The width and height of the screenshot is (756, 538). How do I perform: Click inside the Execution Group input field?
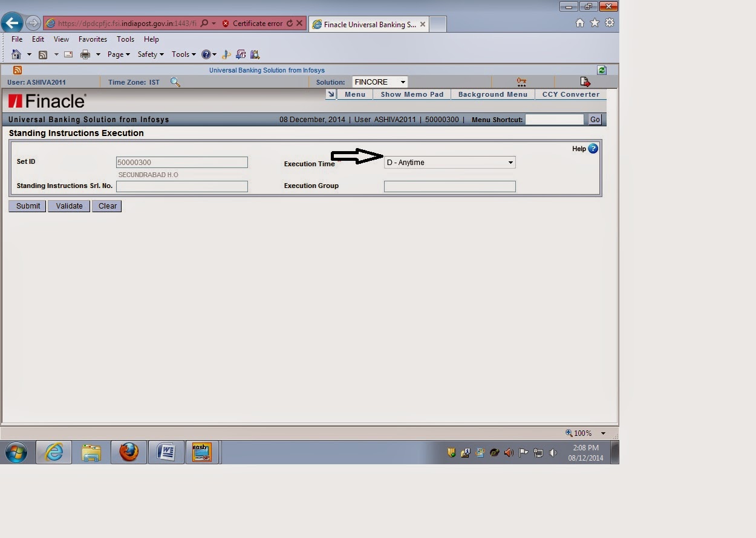(449, 186)
